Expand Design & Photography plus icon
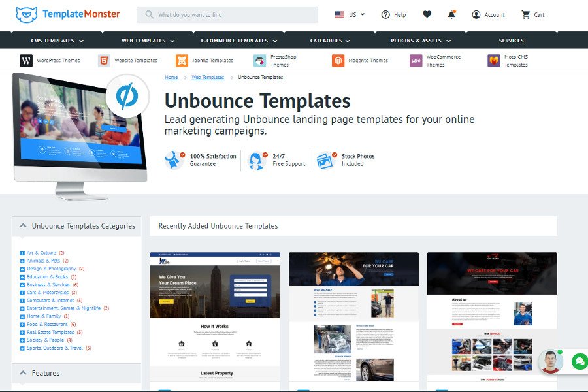The width and height of the screenshot is (588, 392). (22, 269)
